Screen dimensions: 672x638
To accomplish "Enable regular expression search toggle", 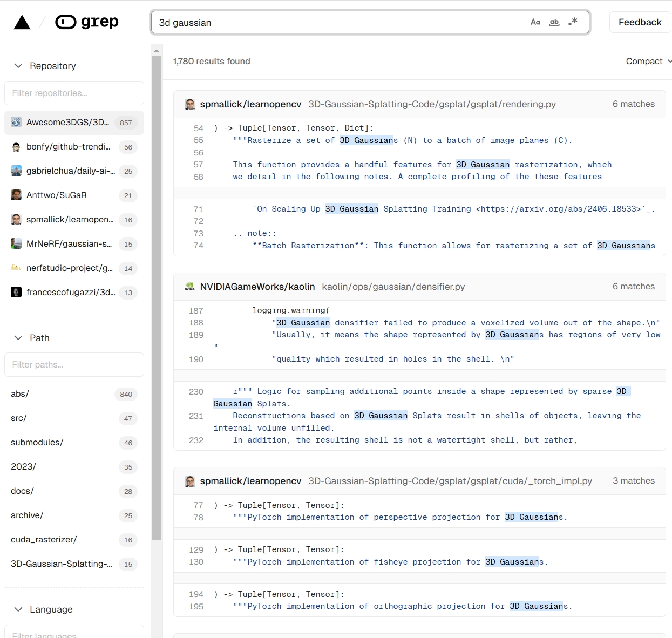I will pos(573,22).
